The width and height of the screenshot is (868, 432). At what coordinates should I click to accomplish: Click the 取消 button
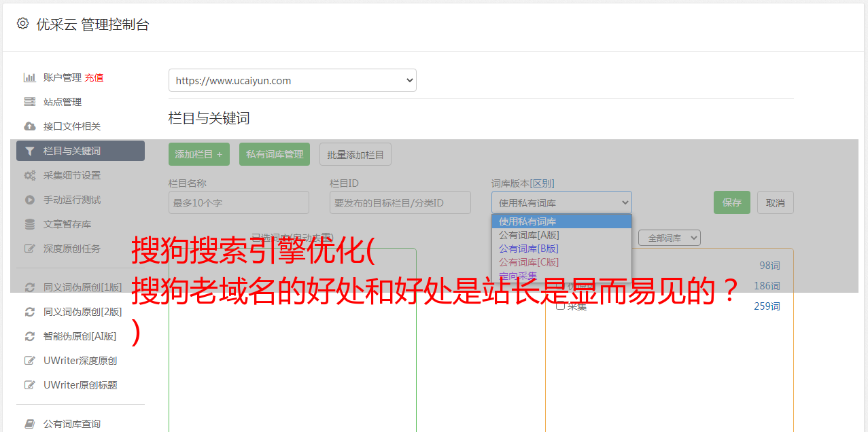coord(776,202)
